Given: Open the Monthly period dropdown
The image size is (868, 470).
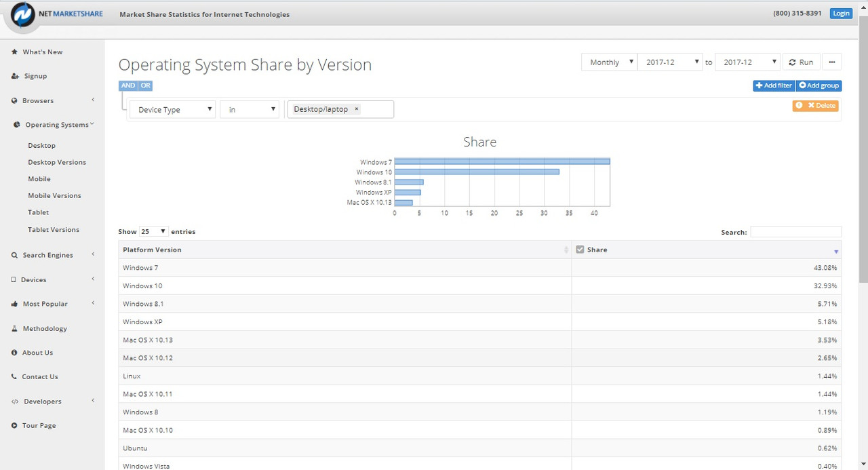Looking at the screenshot, I should click(609, 62).
